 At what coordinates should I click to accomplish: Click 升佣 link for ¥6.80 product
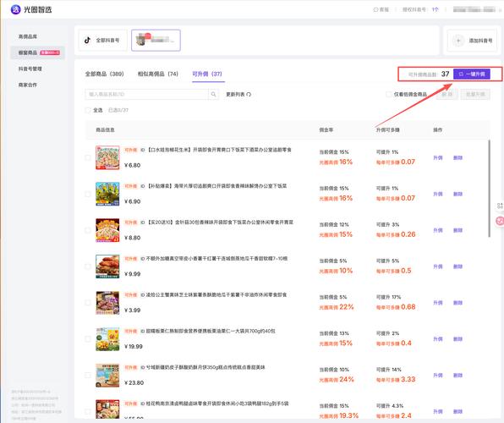[x=438, y=157]
